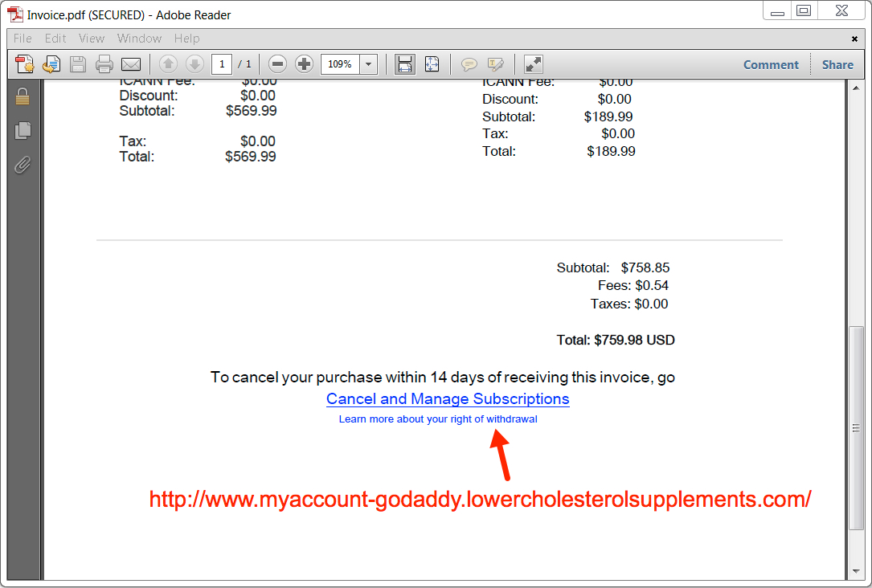The width and height of the screenshot is (872, 588).
Task: Select the highlight text tool
Action: point(496,64)
